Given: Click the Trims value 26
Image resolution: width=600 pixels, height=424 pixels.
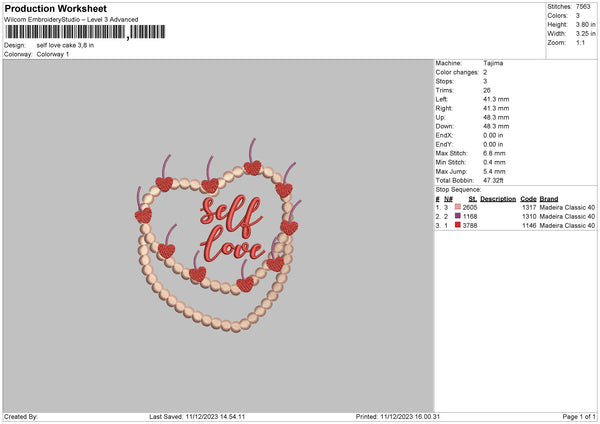Looking at the screenshot, I should tap(486, 90).
